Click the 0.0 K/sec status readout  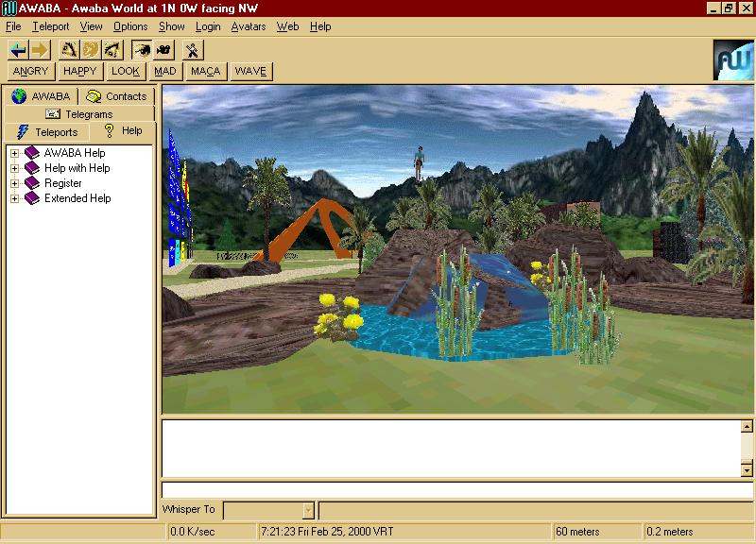pyautogui.click(x=211, y=532)
